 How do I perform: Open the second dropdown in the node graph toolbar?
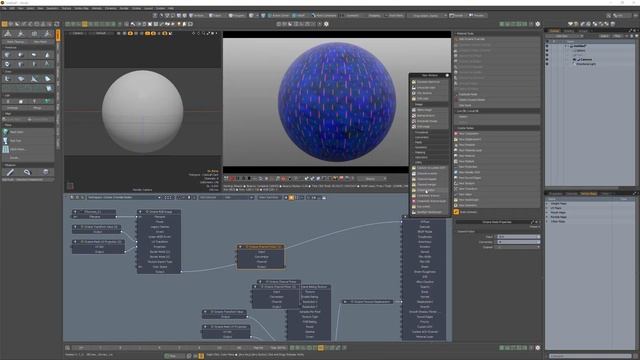[226, 198]
